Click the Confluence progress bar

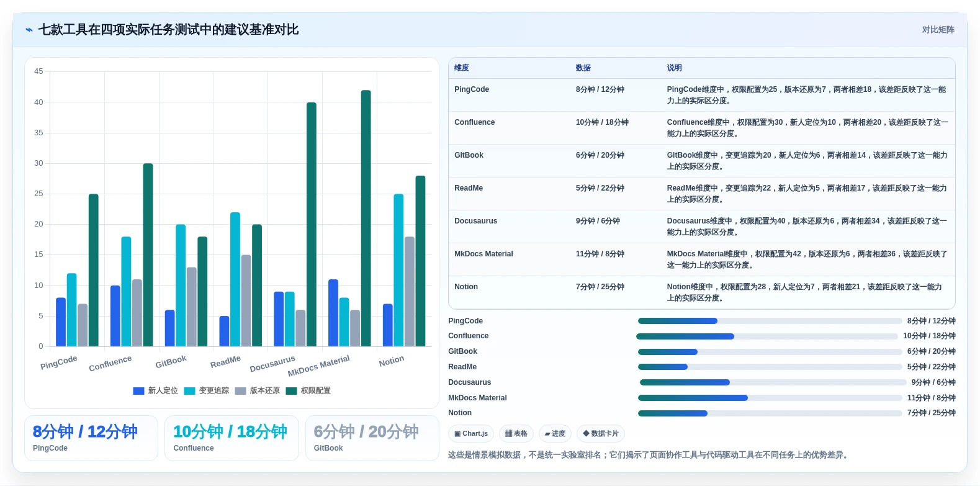(767, 336)
